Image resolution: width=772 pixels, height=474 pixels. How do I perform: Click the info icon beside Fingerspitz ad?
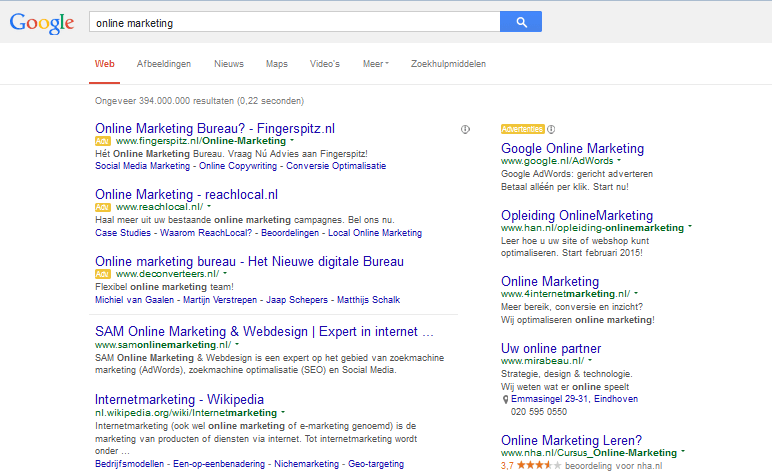coord(465,129)
